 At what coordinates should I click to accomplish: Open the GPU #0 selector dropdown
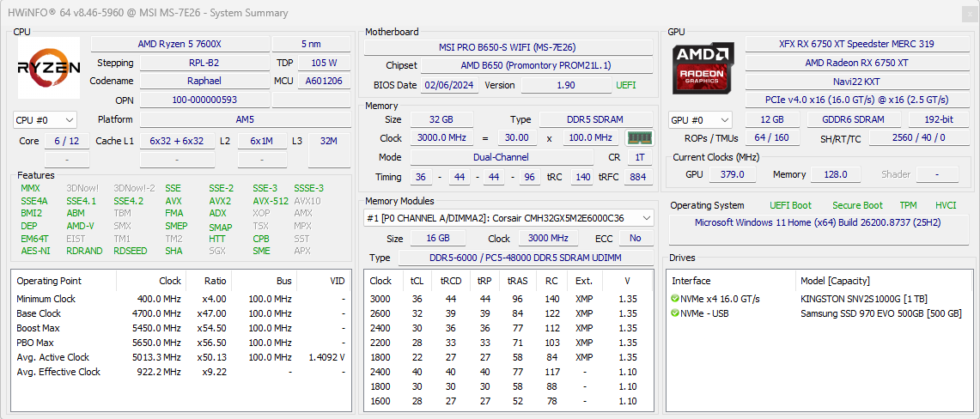[701, 120]
